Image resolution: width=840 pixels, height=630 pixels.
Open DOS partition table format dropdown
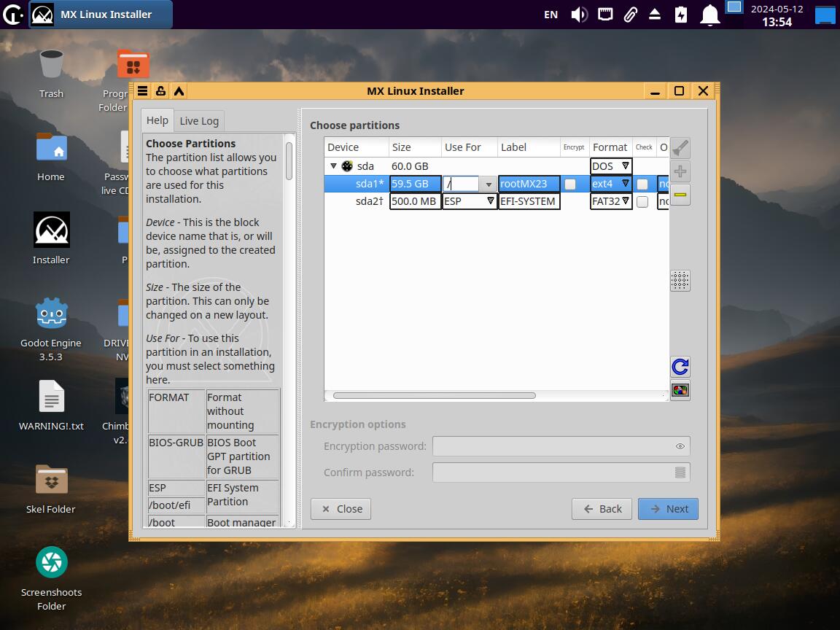point(611,166)
